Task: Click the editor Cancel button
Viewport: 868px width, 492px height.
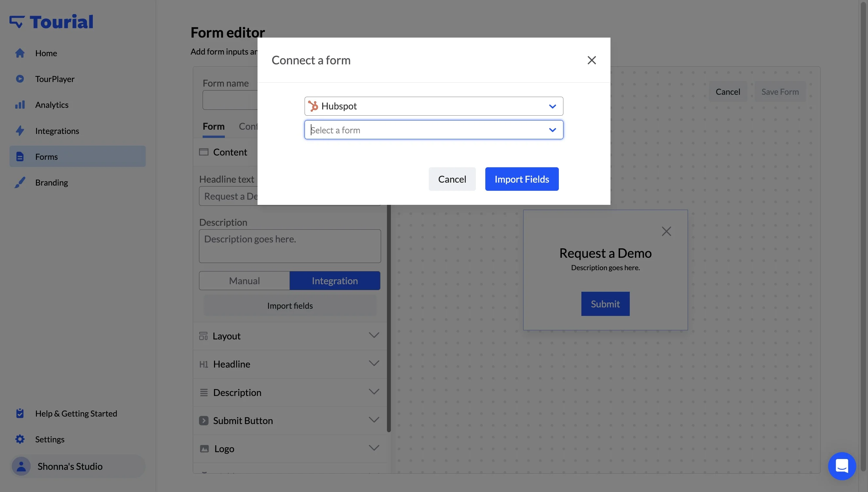Action: [728, 91]
